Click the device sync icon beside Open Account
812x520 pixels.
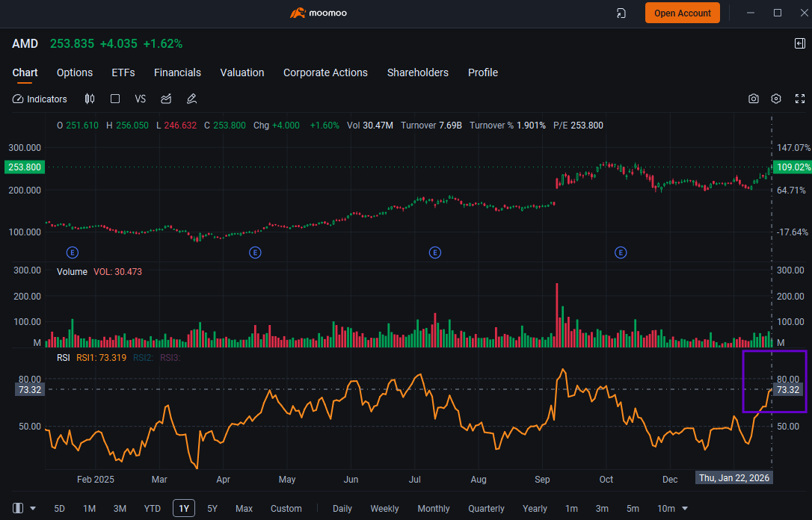coord(621,13)
